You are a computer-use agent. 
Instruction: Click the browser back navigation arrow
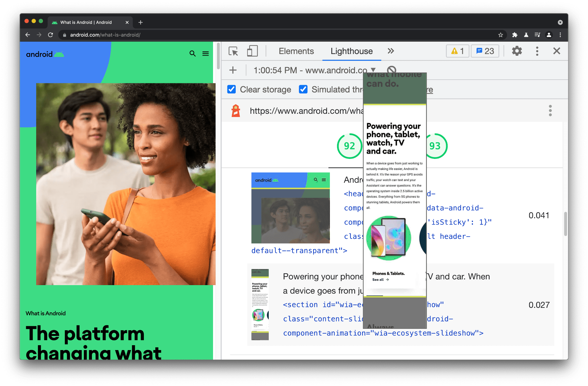click(28, 35)
